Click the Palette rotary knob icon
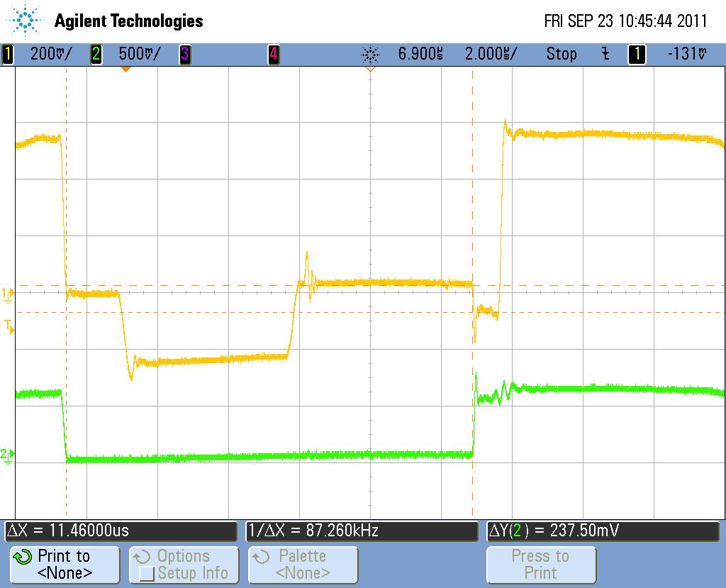The height and width of the screenshot is (588, 726). 261,557
